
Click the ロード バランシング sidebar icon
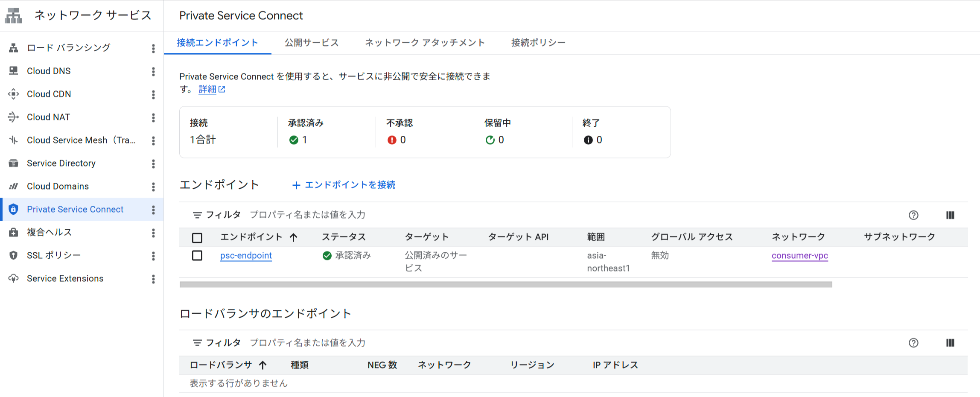[x=14, y=48]
